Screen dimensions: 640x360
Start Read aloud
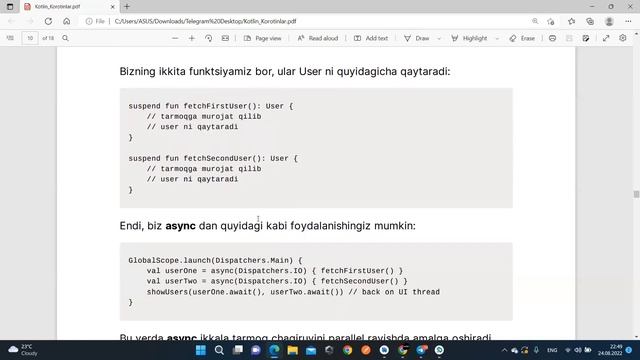pyautogui.click(x=318, y=38)
